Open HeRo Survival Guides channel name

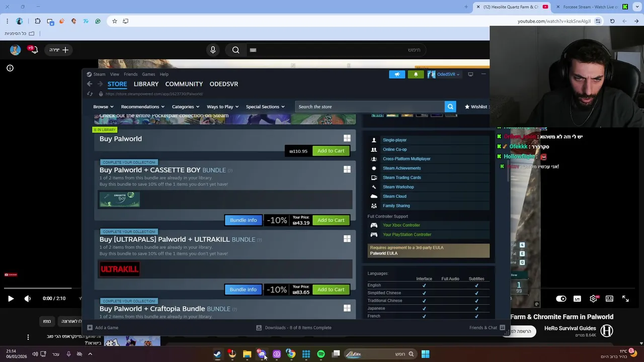click(x=570, y=328)
